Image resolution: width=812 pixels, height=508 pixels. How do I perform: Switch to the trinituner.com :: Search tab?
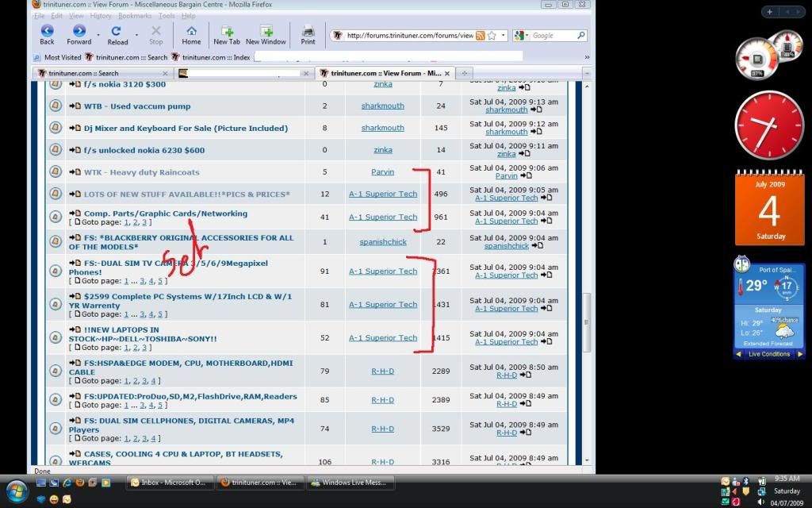(103, 74)
